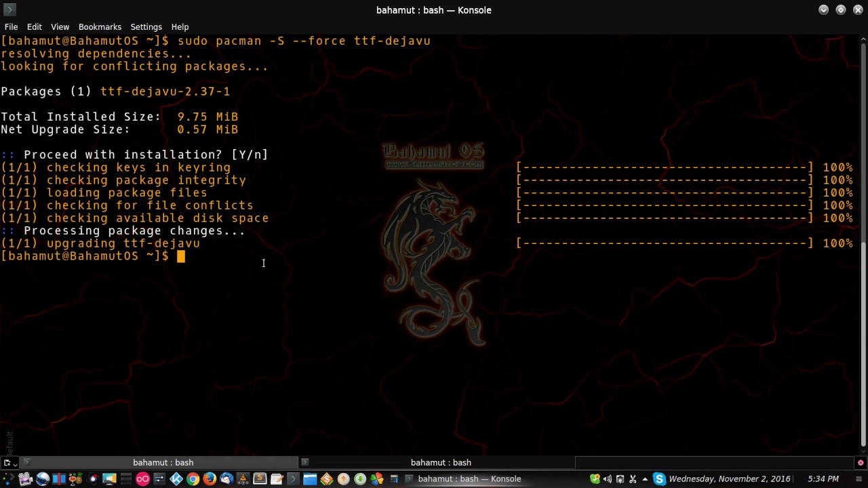Click the small window icon before the Konsole task

coord(394,479)
